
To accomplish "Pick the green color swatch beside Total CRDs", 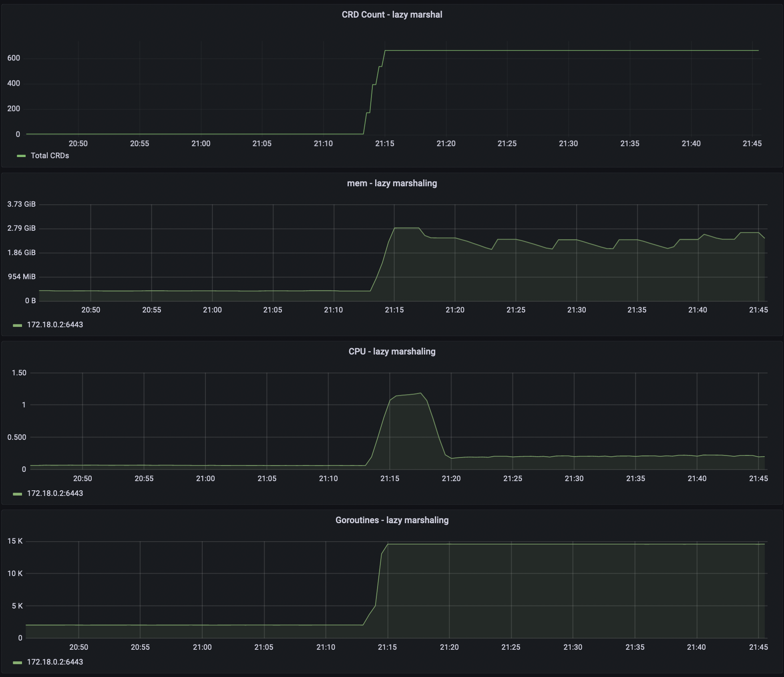I will (x=21, y=156).
